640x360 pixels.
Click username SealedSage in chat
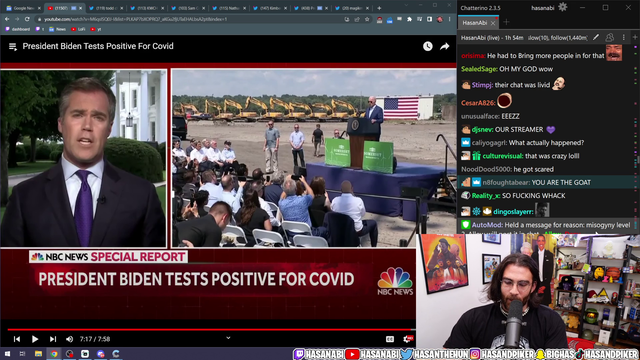point(479,69)
